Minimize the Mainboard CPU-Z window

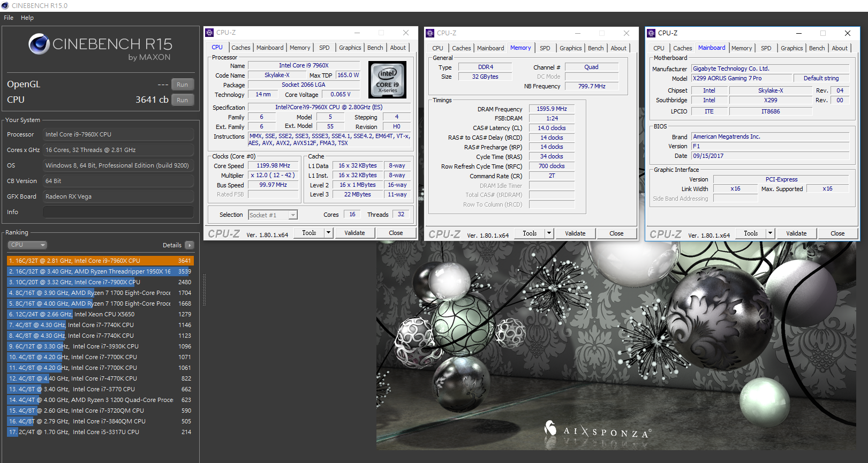coord(798,33)
